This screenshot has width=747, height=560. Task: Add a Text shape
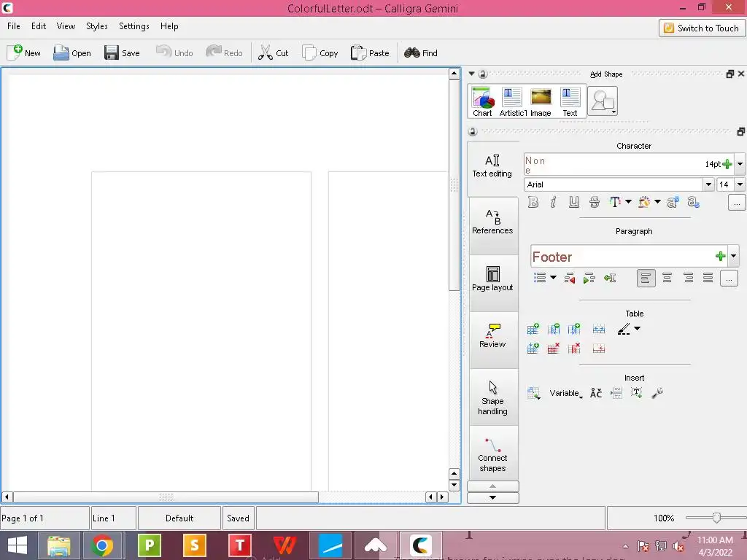[x=570, y=102]
